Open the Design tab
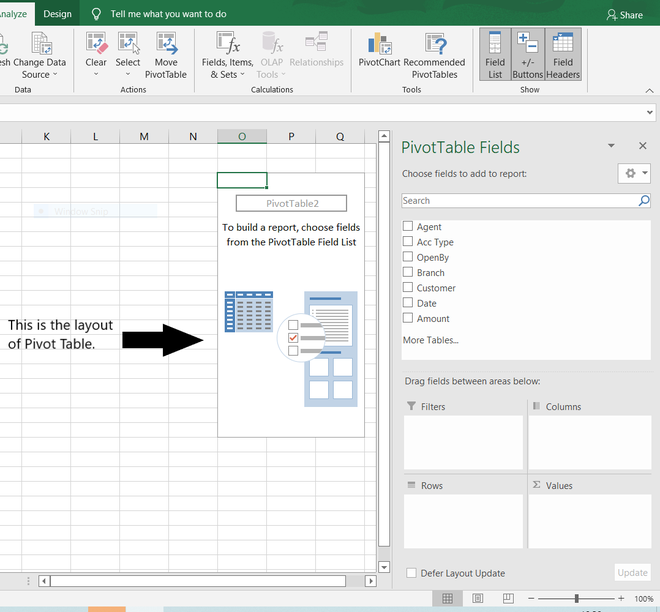The width and height of the screenshot is (660, 612). [x=57, y=14]
